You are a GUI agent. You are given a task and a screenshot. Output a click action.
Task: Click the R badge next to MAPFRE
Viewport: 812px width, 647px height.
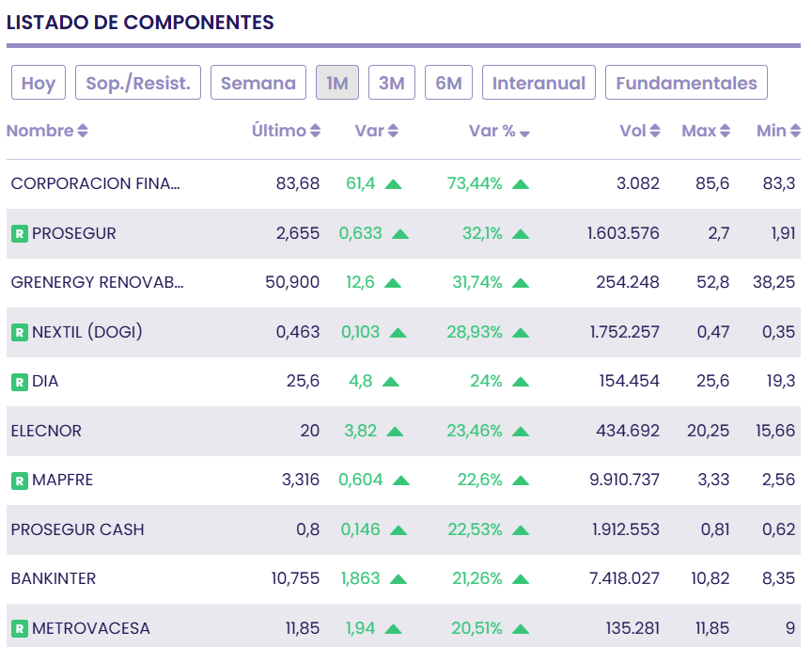tap(19, 481)
